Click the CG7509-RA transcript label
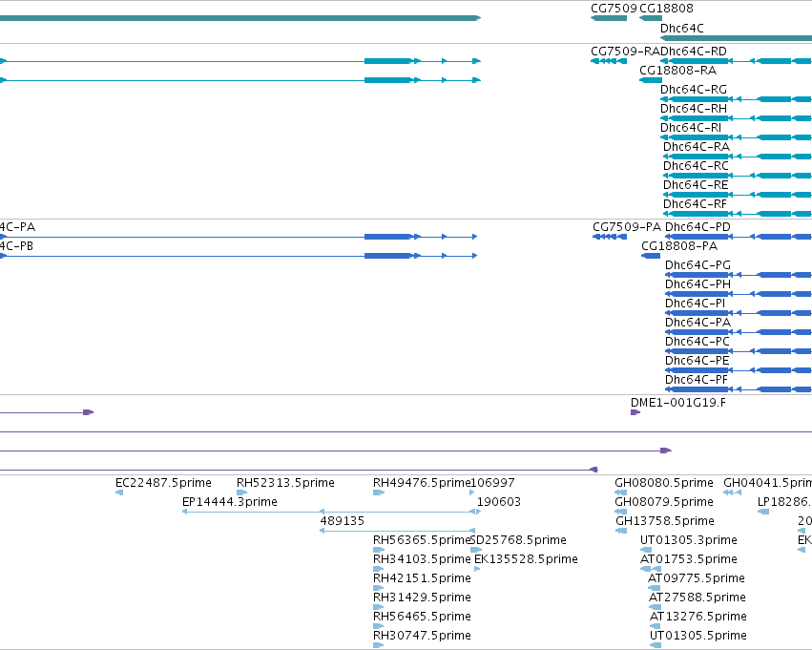812x650 pixels. (x=626, y=52)
